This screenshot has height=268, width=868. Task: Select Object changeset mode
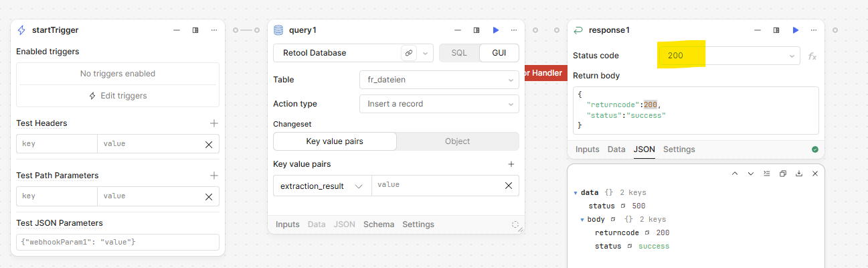click(457, 141)
